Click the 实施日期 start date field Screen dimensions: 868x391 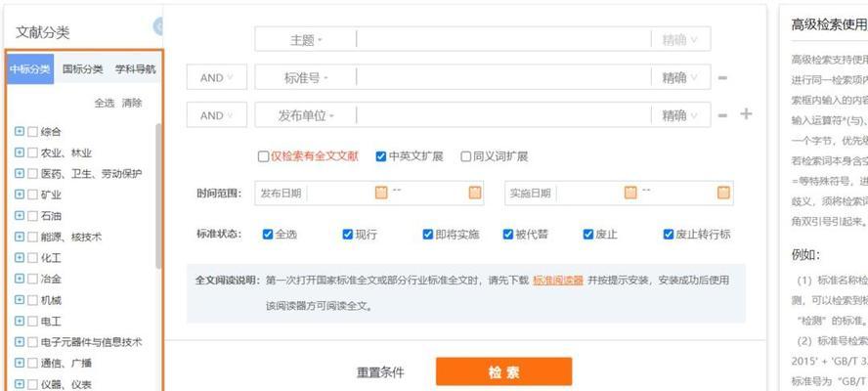(590, 193)
